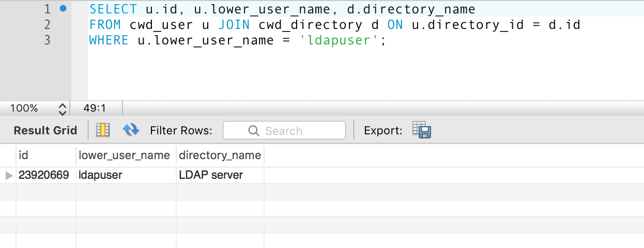Image resolution: width=644 pixels, height=248 pixels.
Task: Click the search magnifier in Filter Rows
Action: pos(254,131)
